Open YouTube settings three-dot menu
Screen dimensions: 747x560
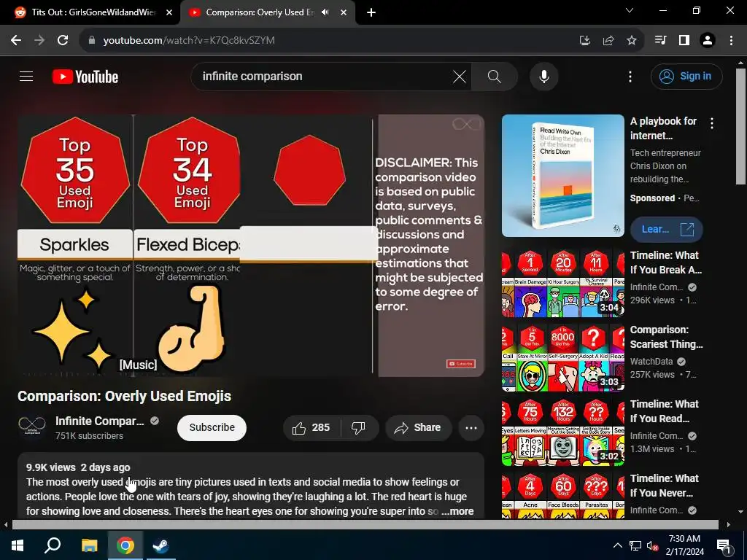pyautogui.click(x=630, y=76)
